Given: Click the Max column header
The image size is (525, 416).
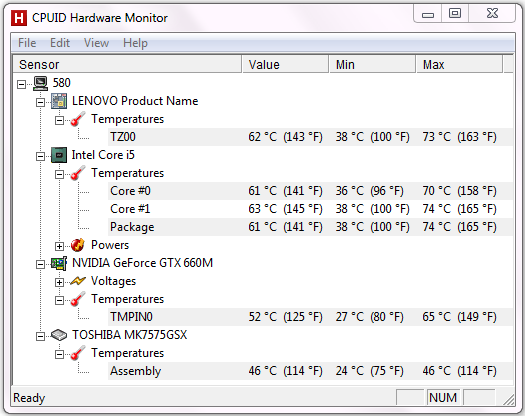Looking at the screenshot, I should pyautogui.click(x=459, y=64).
